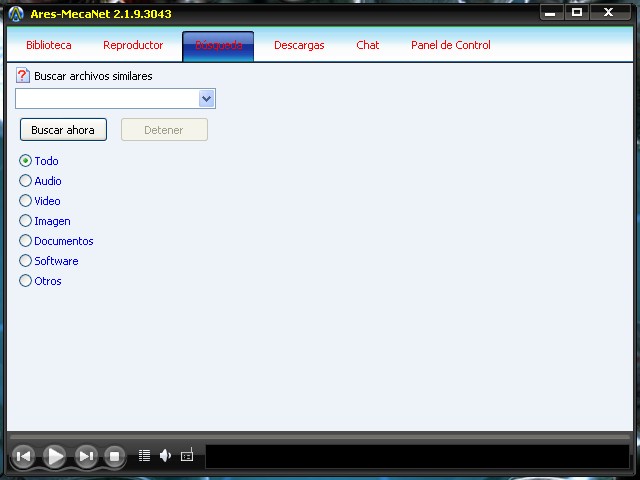The height and width of the screenshot is (480, 640).
Task: Click the black track info display
Action: pos(418,456)
